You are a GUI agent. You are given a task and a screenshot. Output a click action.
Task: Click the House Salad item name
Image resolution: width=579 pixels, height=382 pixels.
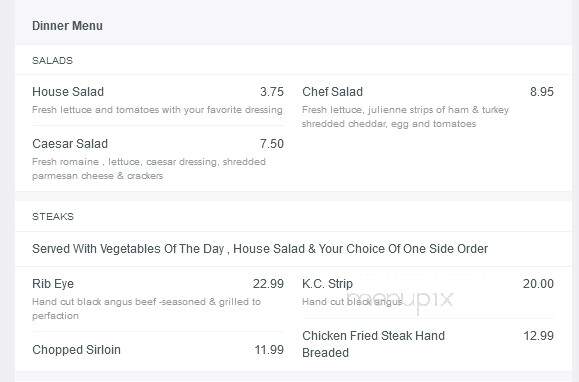(x=68, y=92)
